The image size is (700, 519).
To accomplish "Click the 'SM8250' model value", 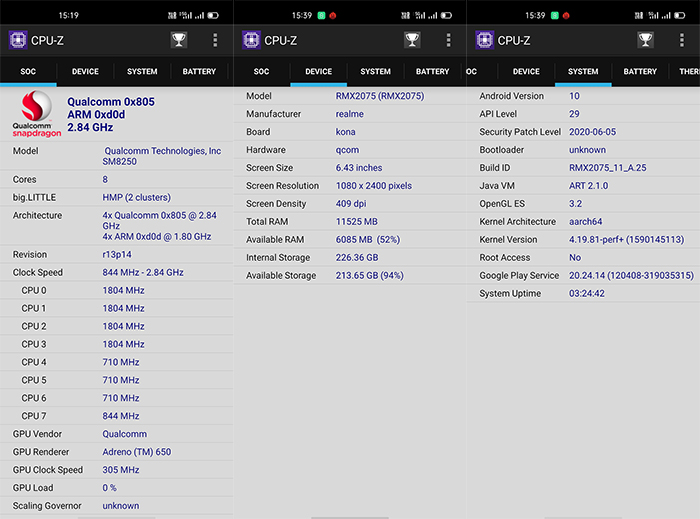I will (x=120, y=162).
